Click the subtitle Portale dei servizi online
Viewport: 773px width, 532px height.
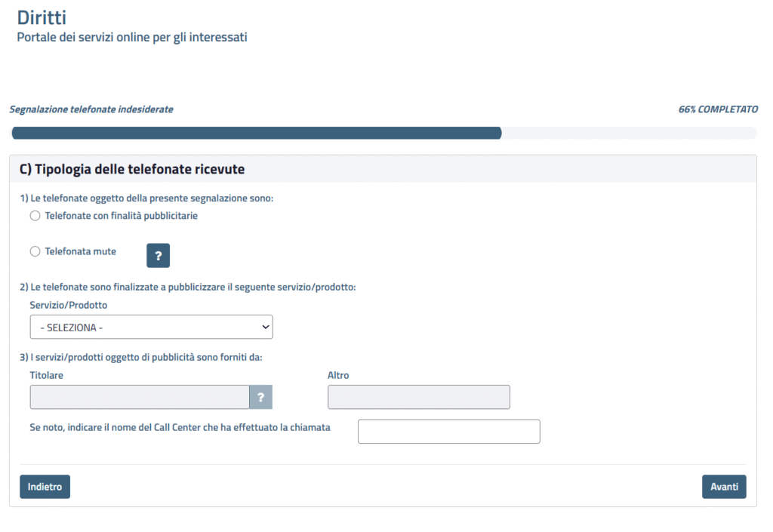[x=131, y=35]
